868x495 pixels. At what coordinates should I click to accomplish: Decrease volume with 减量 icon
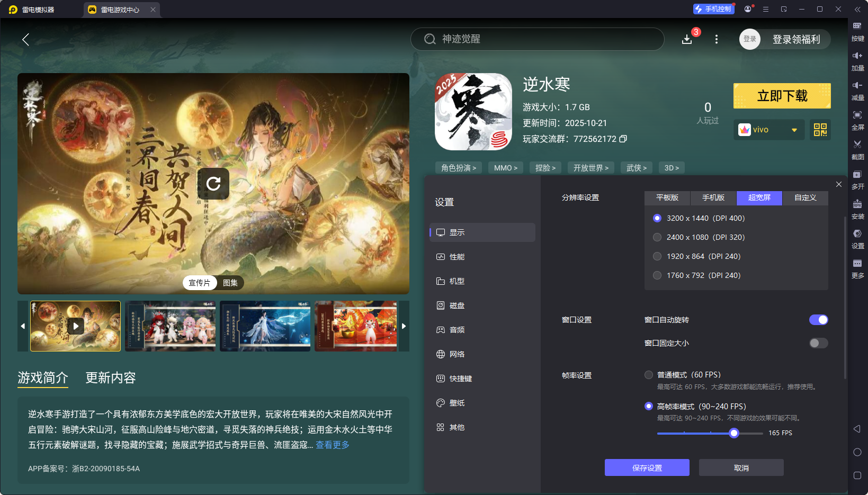[857, 91]
